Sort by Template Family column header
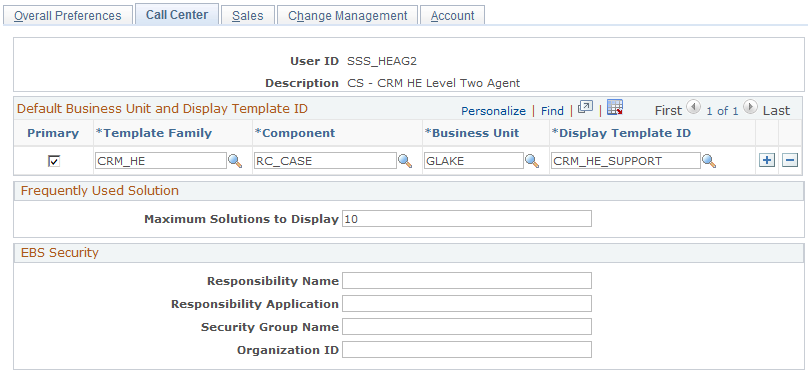This screenshot has width=808, height=373. [x=154, y=133]
